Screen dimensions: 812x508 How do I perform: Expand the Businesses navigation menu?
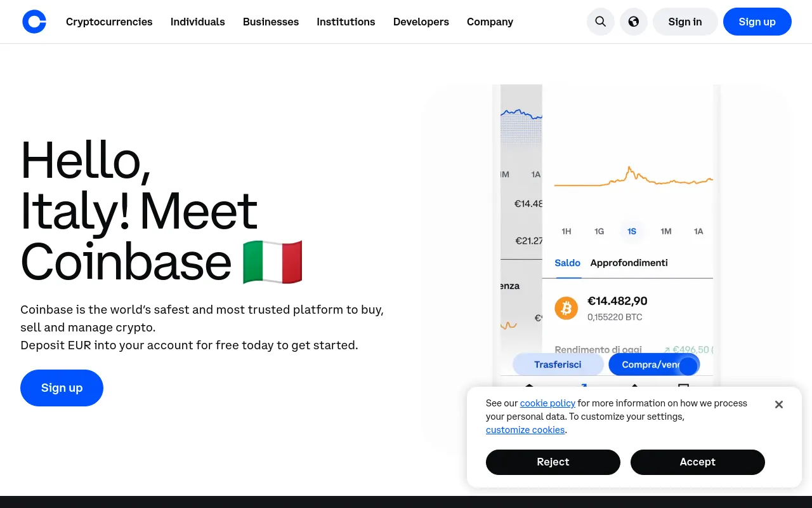click(x=271, y=21)
